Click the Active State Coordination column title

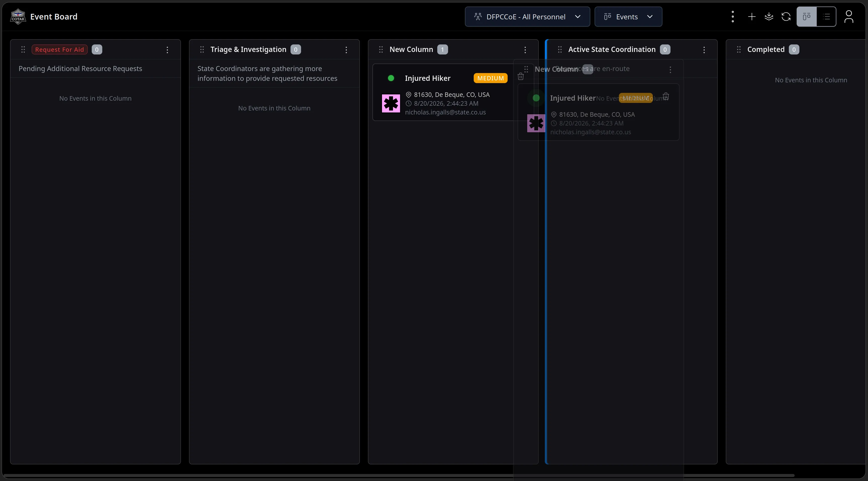point(612,49)
